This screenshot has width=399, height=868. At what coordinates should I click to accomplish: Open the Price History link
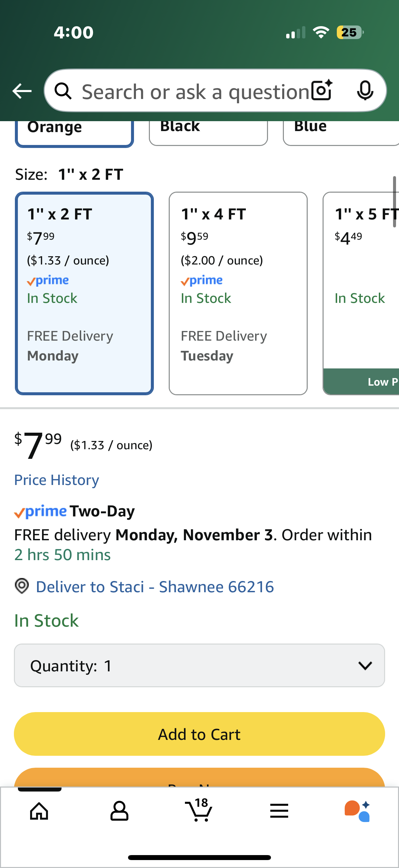57,480
